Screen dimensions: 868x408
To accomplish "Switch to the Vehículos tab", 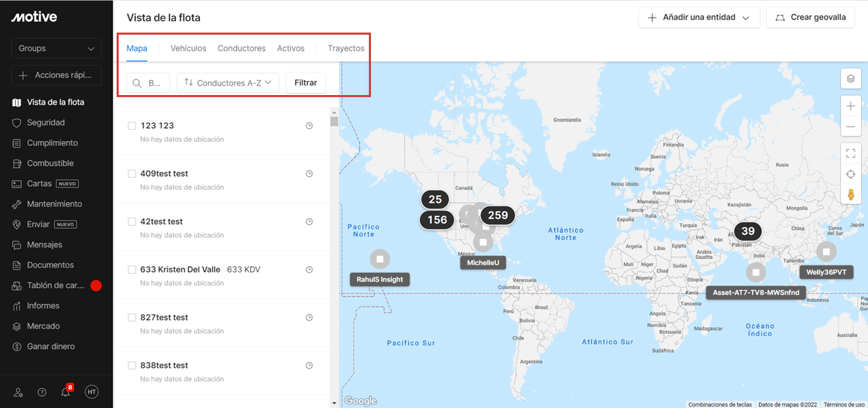I will coord(189,48).
